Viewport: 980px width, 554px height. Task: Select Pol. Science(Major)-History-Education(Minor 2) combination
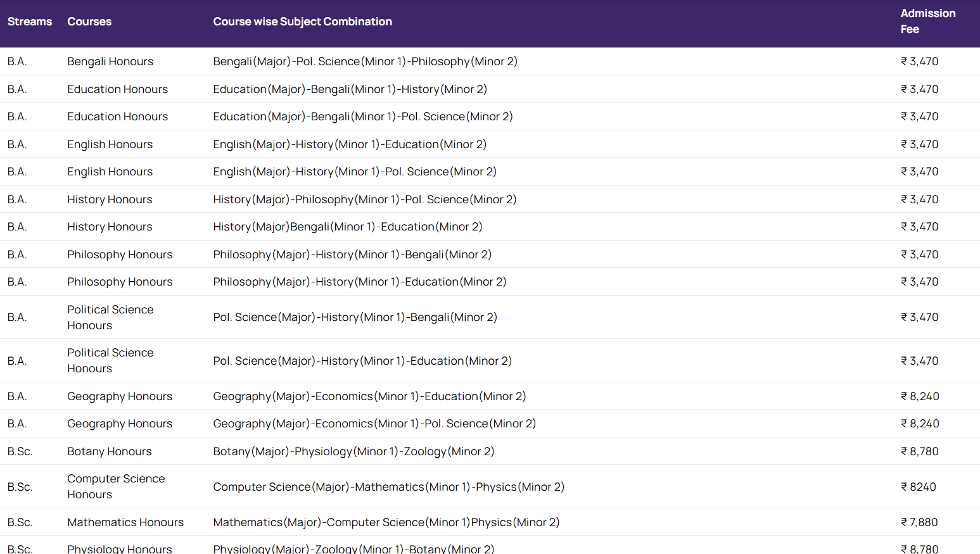pyautogui.click(x=362, y=361)
